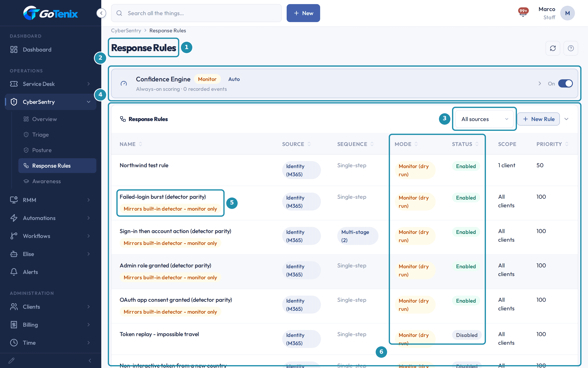The width and height of the screenshot is (588, 368).
Task: Collapse the sidebar footer arrow
Action: 90,360
